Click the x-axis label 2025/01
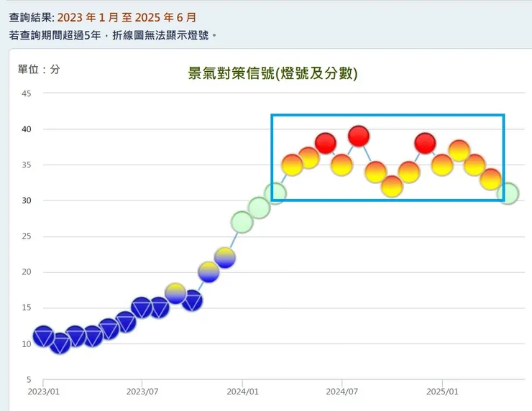Viewport: 532px width, 411px height. click(x=442, y=392)
